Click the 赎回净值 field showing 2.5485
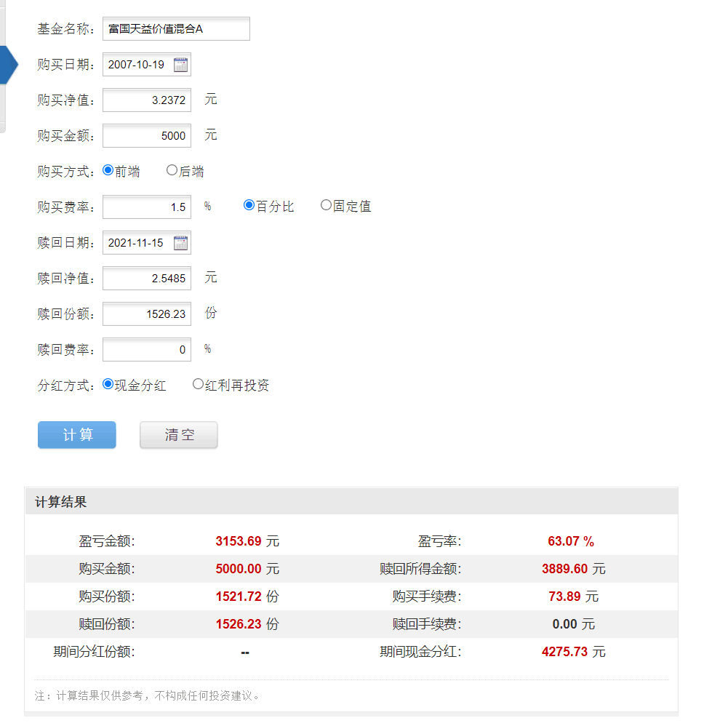 147,278
